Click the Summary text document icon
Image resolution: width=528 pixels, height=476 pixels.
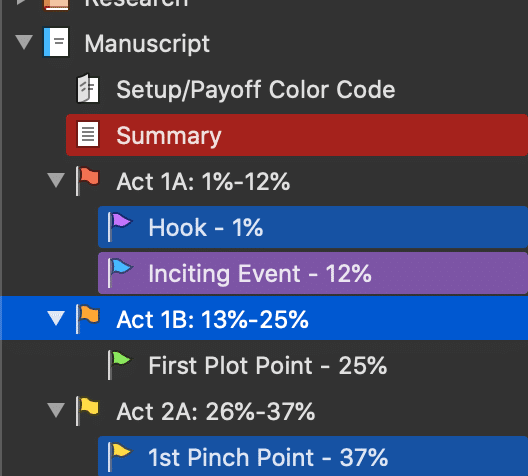[x=88, y=135]
